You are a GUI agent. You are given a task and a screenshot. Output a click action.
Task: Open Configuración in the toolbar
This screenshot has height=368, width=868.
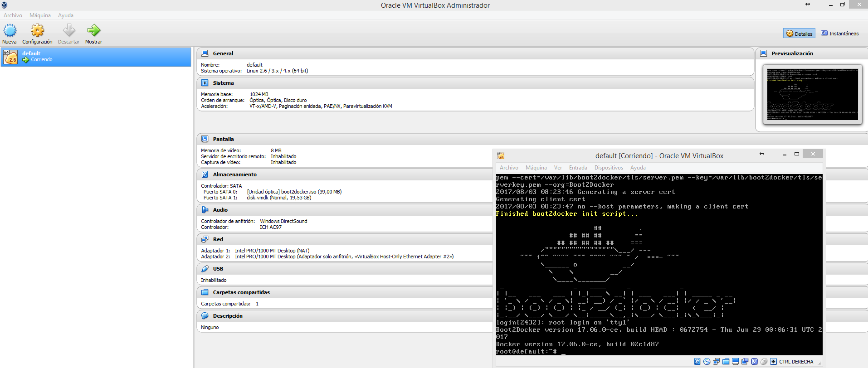(x=37, y=34)
